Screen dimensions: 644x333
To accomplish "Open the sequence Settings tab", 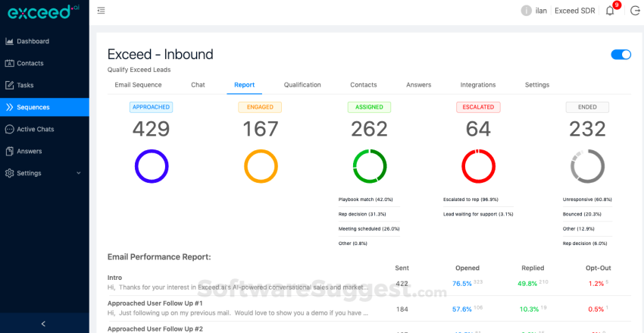I will tap(537, 85).
